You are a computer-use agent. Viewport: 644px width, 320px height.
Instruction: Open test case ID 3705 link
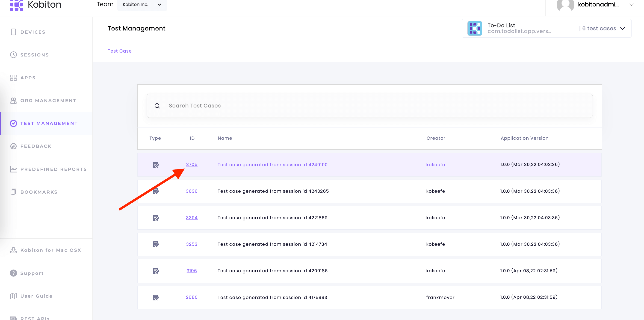[x=192, y=165]
